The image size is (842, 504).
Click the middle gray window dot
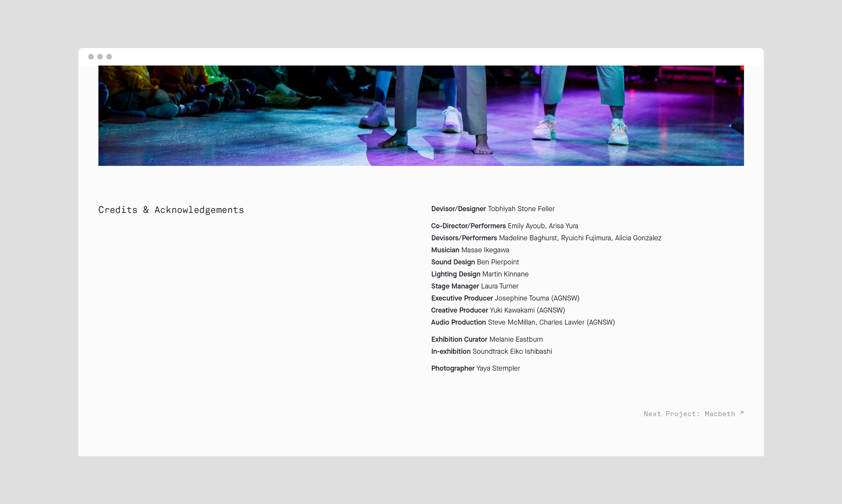(x=100, y=57)
